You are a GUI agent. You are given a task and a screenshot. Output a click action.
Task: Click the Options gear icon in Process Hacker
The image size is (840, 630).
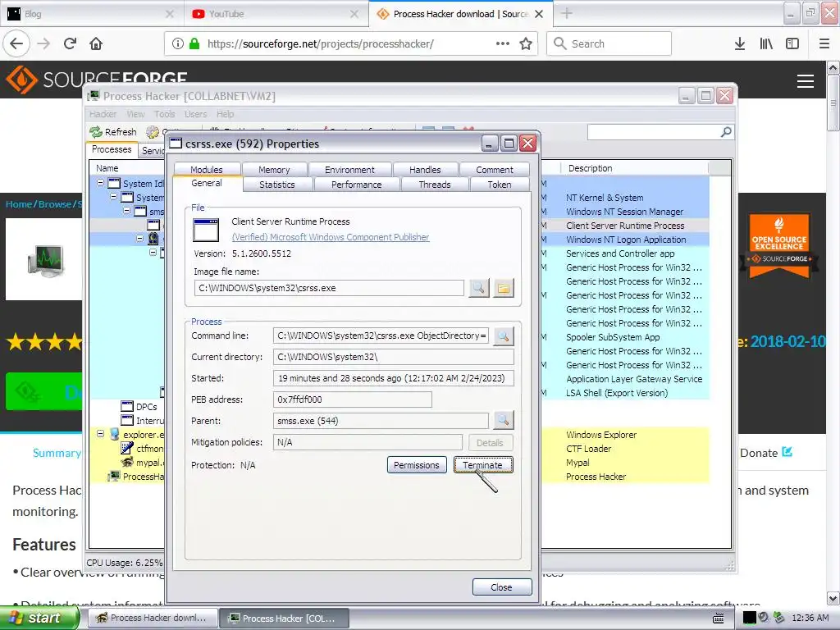153,132
